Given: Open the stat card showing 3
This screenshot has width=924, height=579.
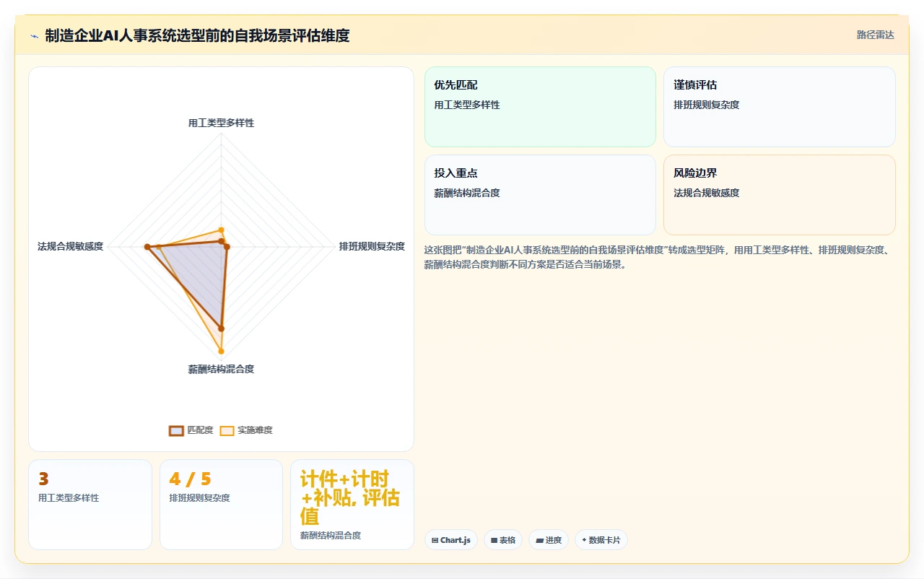Looking at the screenshot, I should [x=90, y=505].
